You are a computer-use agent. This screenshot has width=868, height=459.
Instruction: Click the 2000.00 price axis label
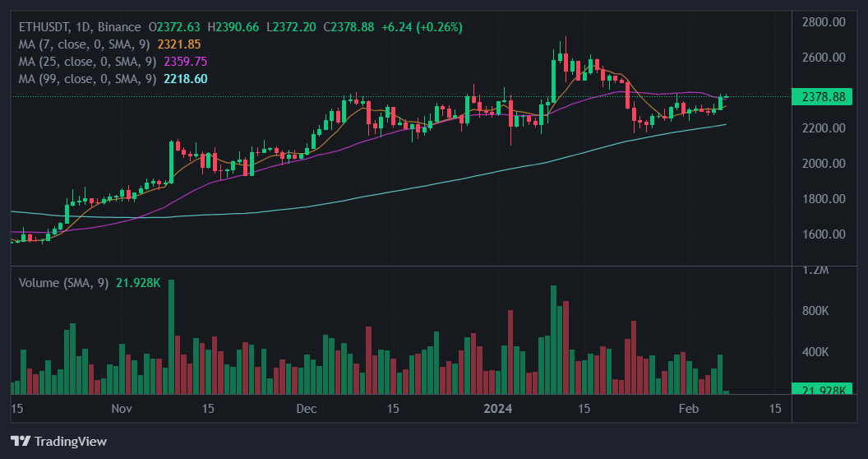coord(823,164)
